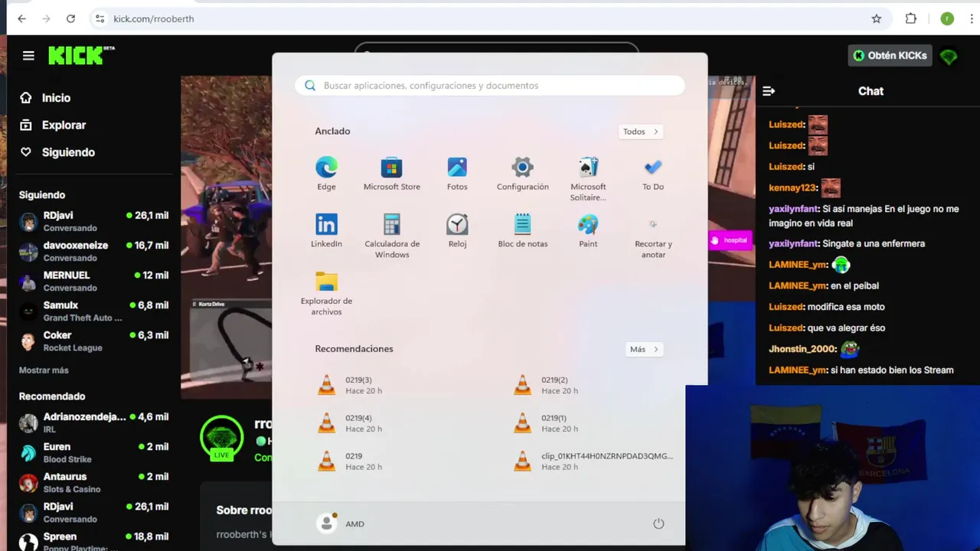Go back in the browser

click(21, 18)
